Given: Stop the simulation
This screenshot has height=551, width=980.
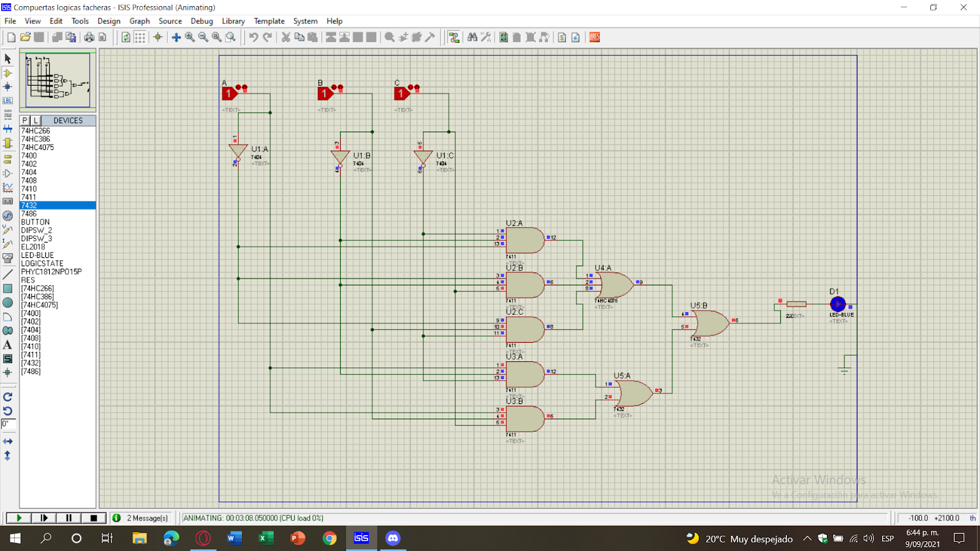Looking at the screenshot, I should 94,518.
